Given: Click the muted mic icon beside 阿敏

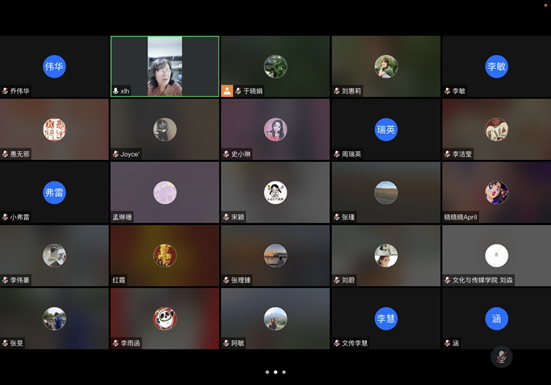Looking at the screenshot, I should [226, 343].
